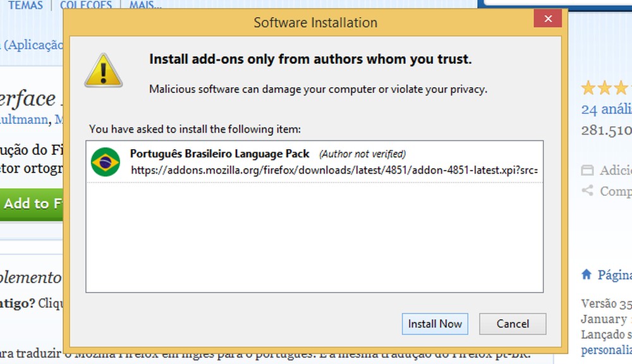Open the 24 análises reviews link
The width and height of the screenshot is (632, 364).
[x=606, y=109]
